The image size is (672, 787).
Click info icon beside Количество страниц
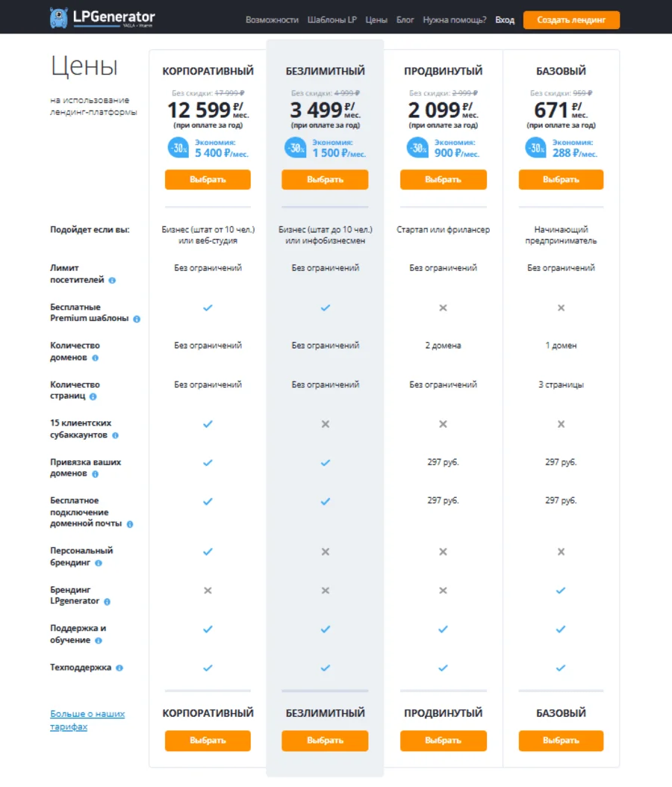tap(93, 397)
